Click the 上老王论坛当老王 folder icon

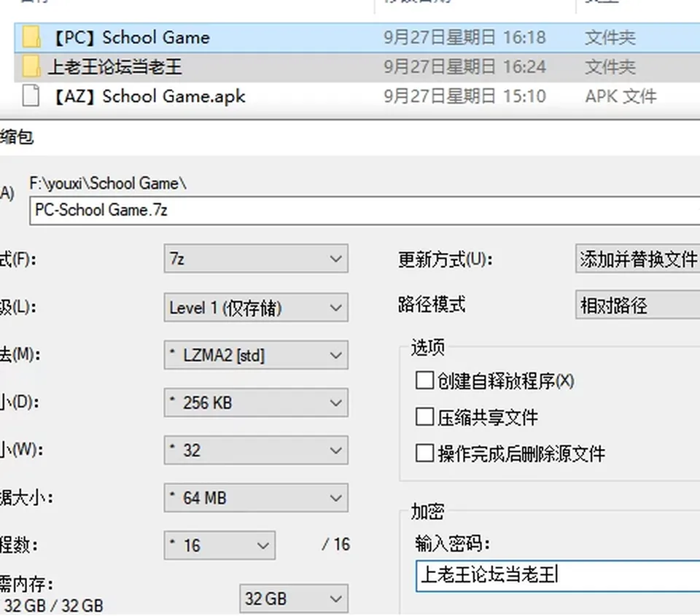(31, 67)
